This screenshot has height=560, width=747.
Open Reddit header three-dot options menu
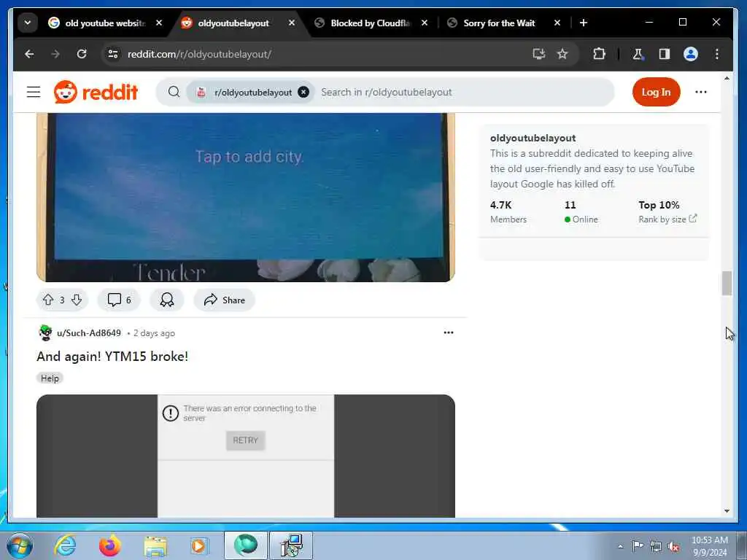[x=701, y=92]
